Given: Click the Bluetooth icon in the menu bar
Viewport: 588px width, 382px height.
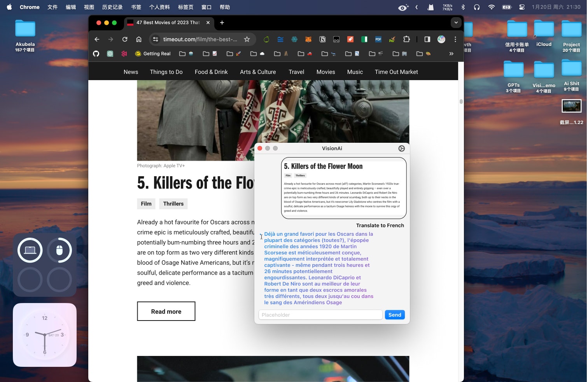Looking at the screenshot, I should (463, 7).
